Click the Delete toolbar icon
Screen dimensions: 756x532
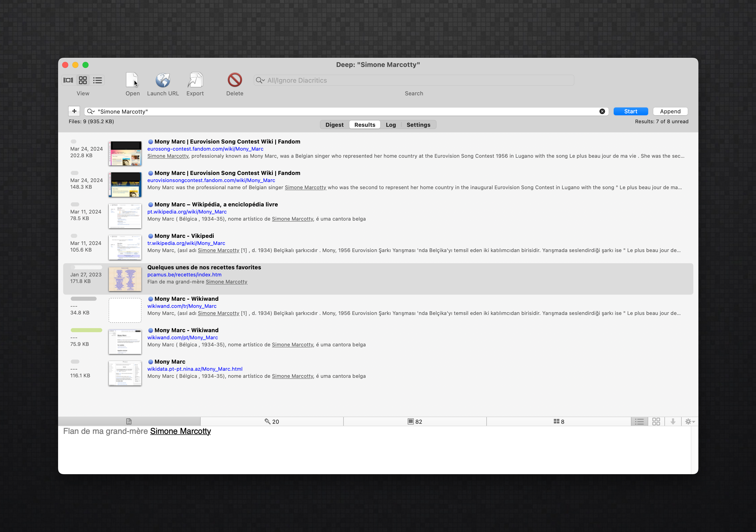(235, 80)
